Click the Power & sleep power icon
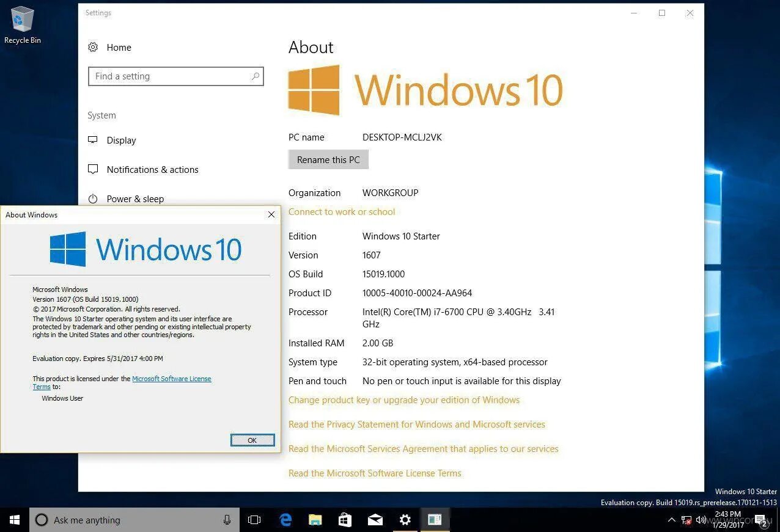Viewport: 780px width, 532px height. [x=93, y=199]
